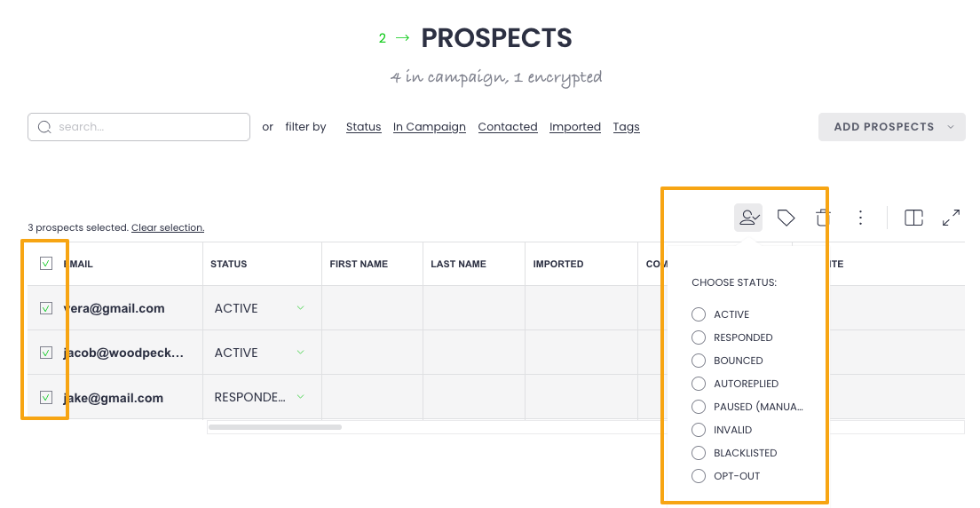The height and width of the screenshot is (508, 980).
Task: Click the Clear selection link
Action: click(168, 227)
